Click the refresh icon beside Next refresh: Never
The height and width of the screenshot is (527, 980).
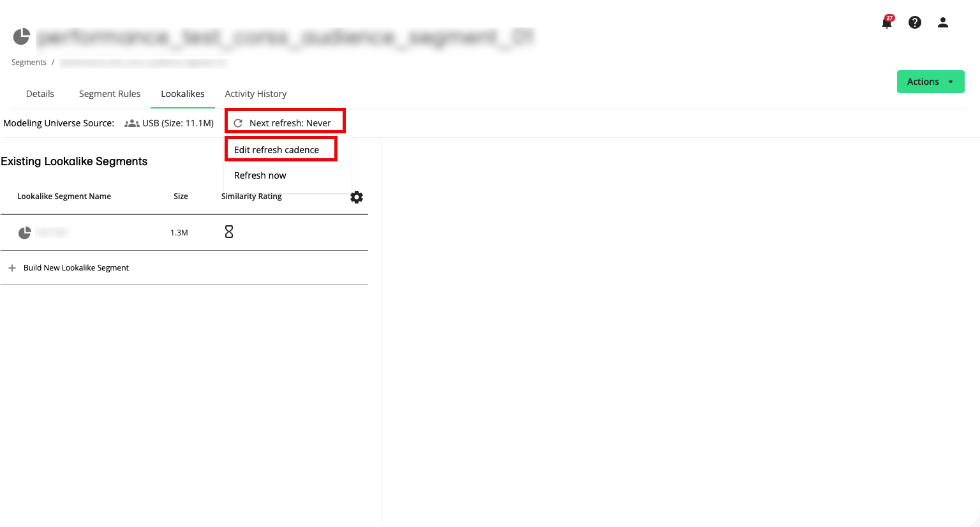(x=238, y=122)
